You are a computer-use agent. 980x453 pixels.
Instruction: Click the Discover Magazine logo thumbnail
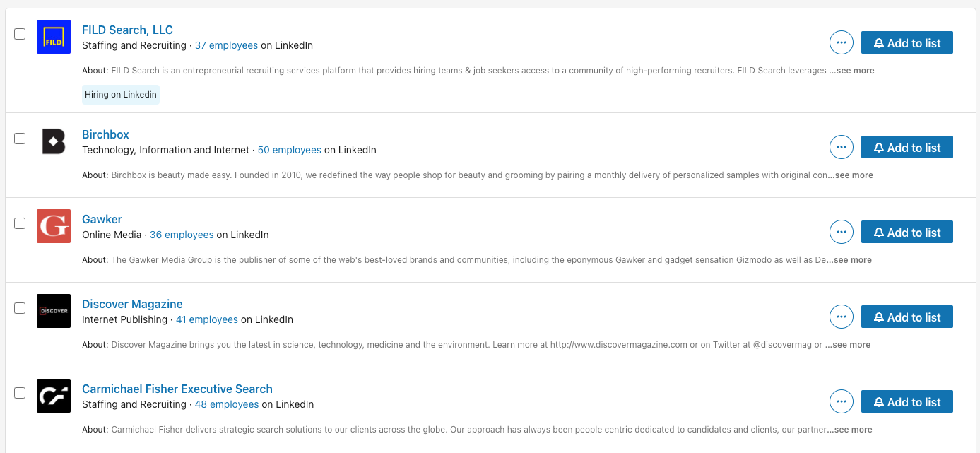54,311
